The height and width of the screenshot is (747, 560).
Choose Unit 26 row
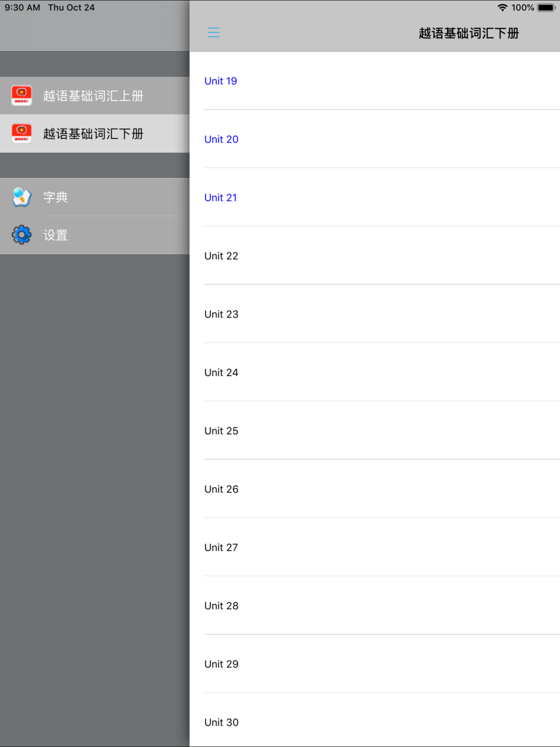tap(375, 488)
